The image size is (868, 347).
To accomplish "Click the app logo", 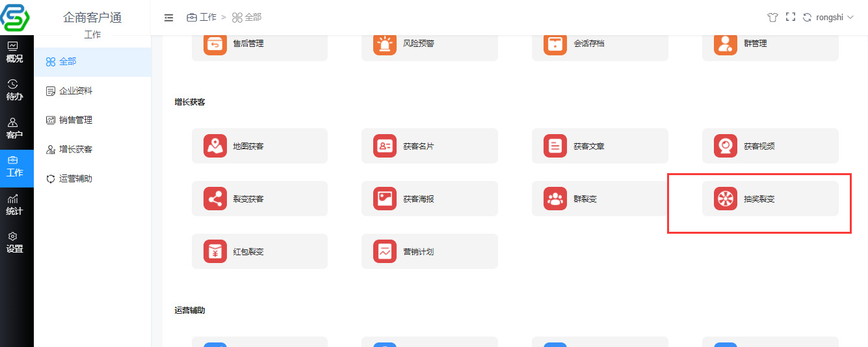I will [x=16, y=16].
